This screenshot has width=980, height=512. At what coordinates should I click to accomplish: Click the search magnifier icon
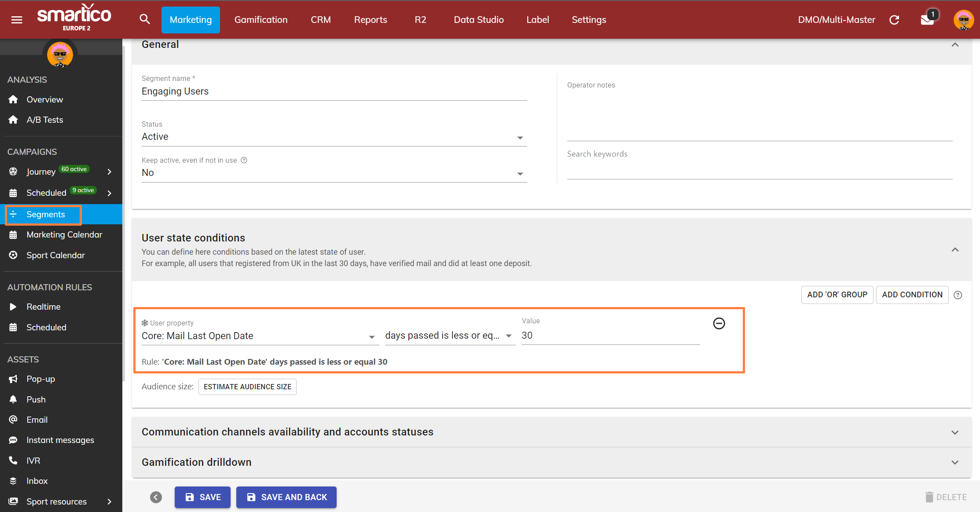tap(145, 19)
